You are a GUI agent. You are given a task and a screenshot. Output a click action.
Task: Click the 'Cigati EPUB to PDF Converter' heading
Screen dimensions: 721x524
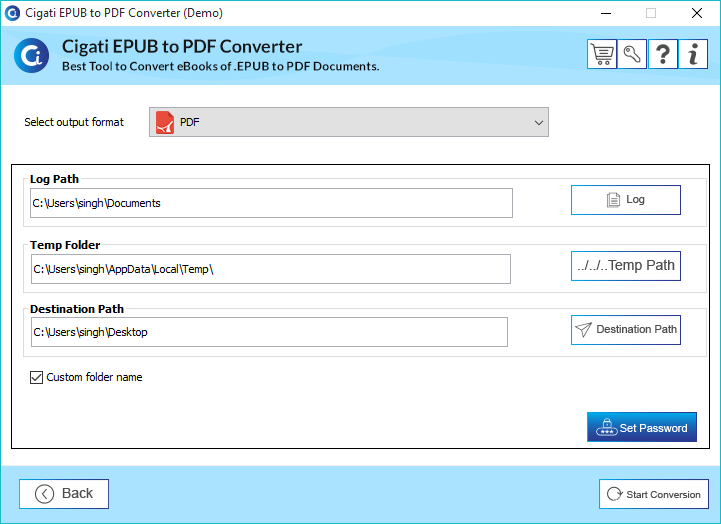click(182, 46)
